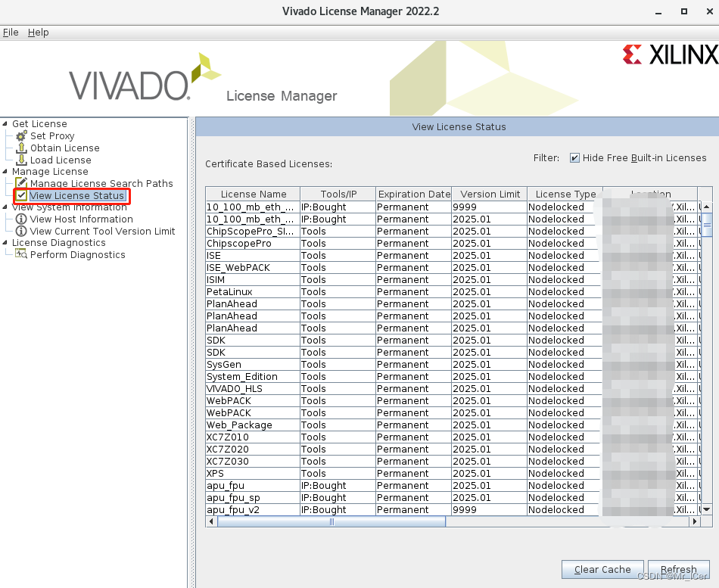Sort by License Type column header
719x588 pixels.
coord(565,194)
